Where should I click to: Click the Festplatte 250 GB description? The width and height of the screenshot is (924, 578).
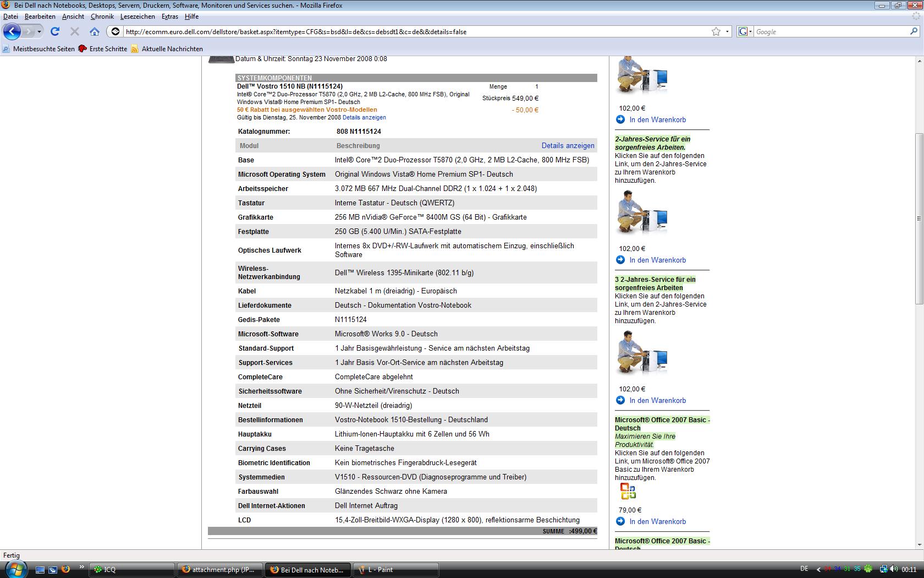point(398,232)
